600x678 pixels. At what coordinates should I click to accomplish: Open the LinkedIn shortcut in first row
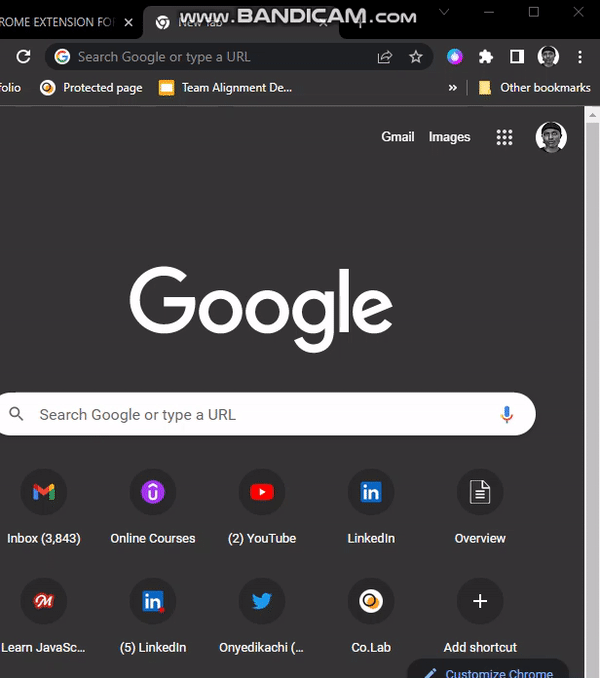371,508
